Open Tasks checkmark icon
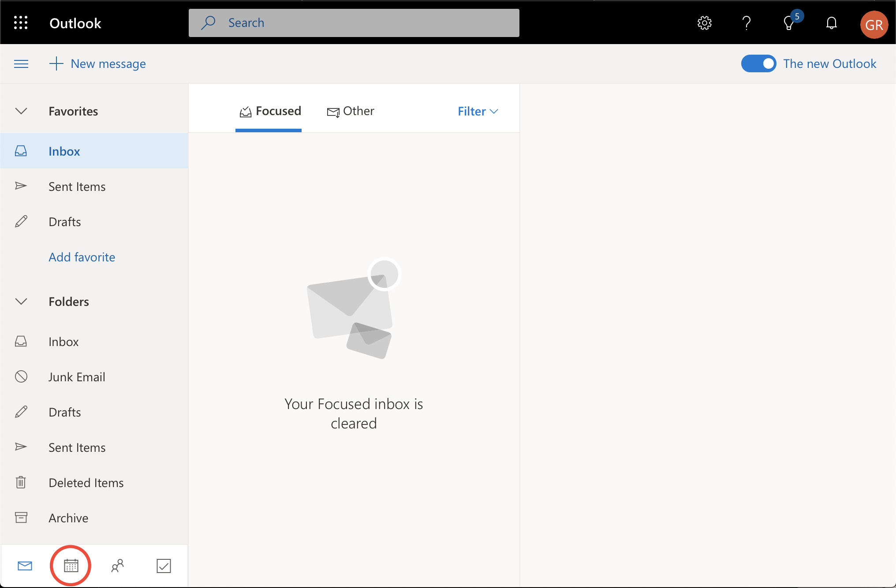Screen dimensions: 896x588 [x=164, y=566]
